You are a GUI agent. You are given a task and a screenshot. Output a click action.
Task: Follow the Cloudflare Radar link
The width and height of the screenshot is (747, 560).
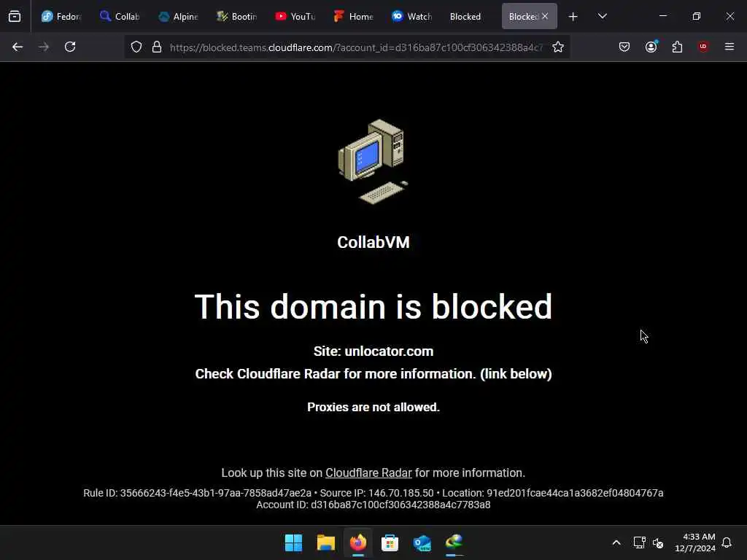coord(368,472)
